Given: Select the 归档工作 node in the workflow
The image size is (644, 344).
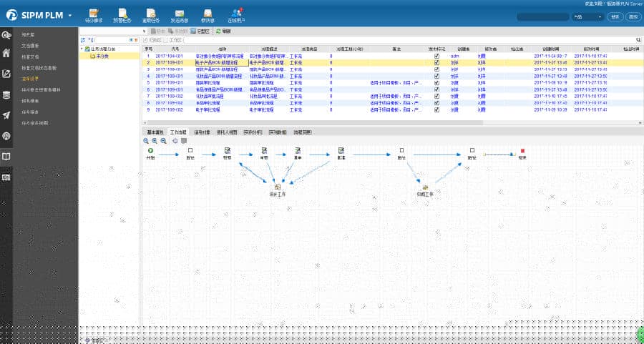Looking at the screenshot, I should click(x=425, y=190).
